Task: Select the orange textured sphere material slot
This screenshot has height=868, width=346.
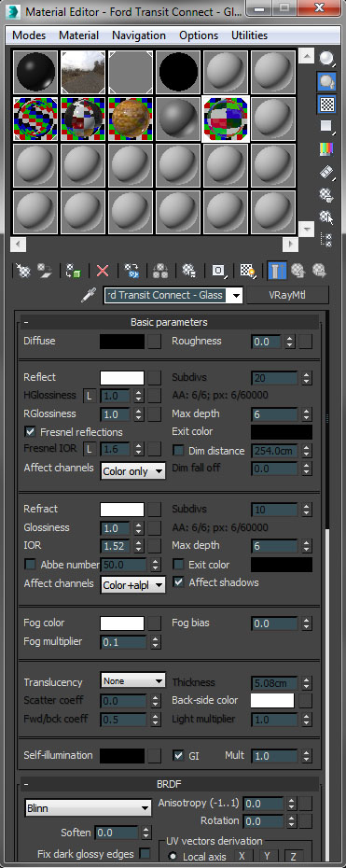Action: tap(131, 119)
